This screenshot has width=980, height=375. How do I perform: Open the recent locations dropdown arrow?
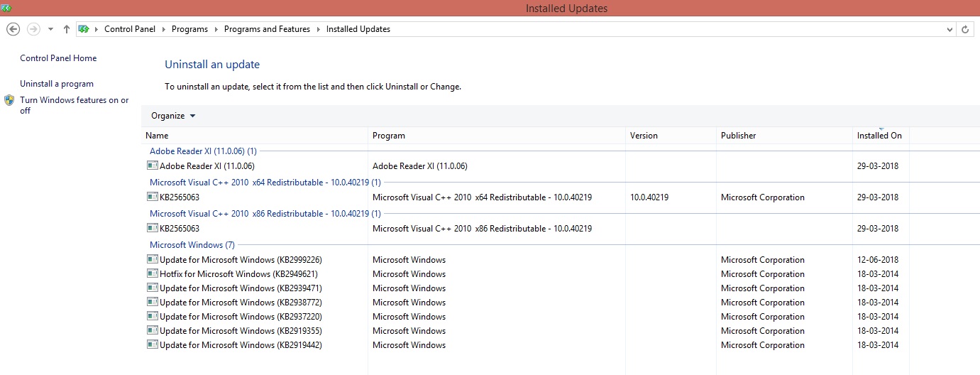[x=50, y=29]
